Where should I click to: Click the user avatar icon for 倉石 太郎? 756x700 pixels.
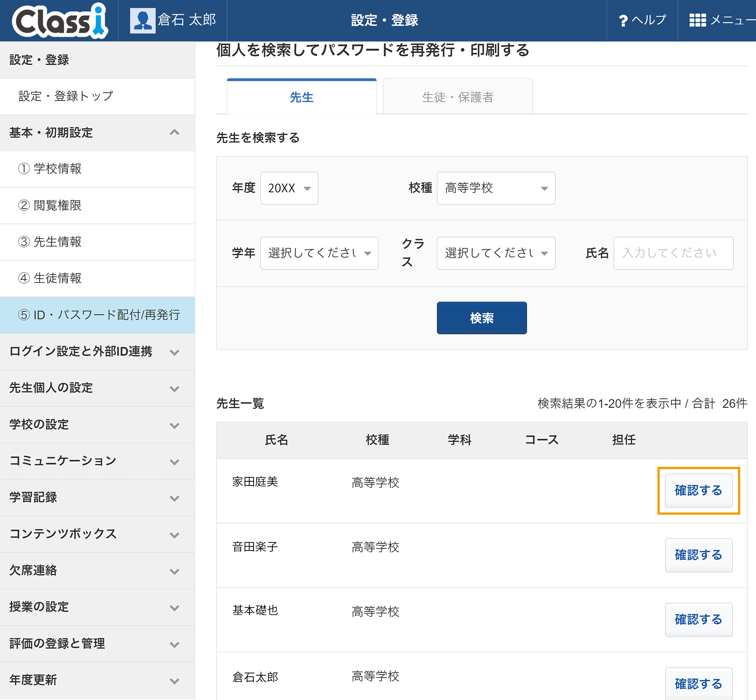(x=142, y=20)
